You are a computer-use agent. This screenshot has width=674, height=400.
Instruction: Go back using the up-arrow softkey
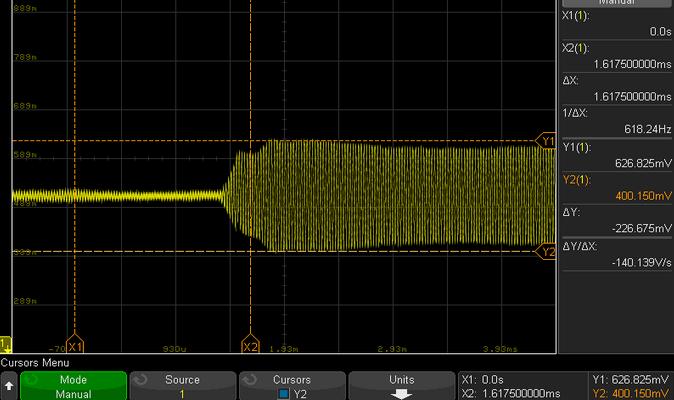pos(9,386)
